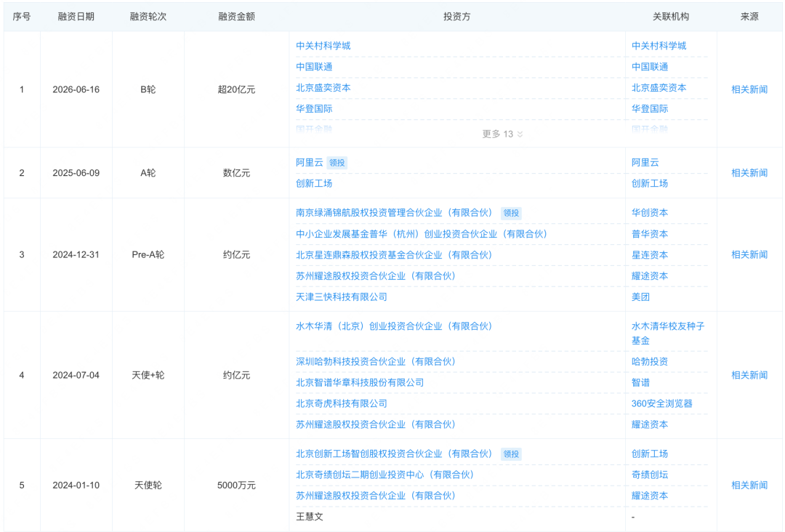Click the 领投 tag beside 阿里云
The width and height of the screenshot is (785, 532).
coord(337,163)
